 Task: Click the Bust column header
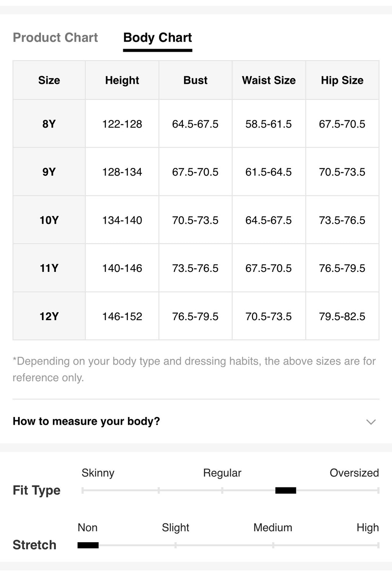click(196, 80)
